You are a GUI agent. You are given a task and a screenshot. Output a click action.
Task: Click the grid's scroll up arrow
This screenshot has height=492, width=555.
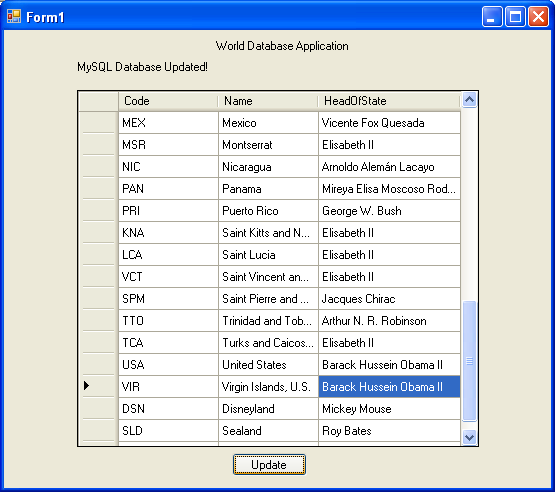469,100
